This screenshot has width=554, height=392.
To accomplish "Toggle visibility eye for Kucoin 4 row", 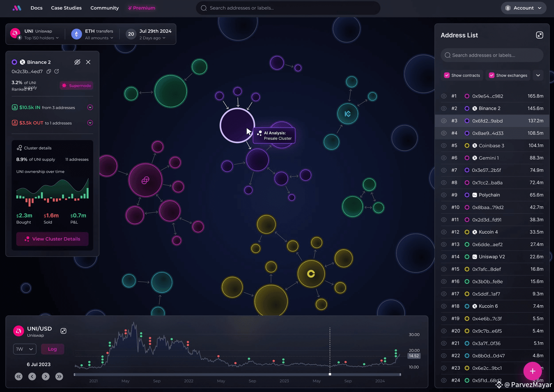I will coord(444,232).
